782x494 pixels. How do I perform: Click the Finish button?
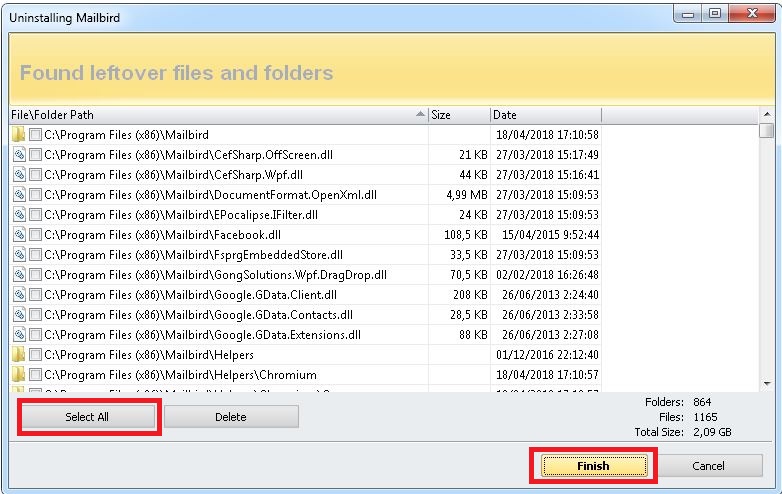593,466
